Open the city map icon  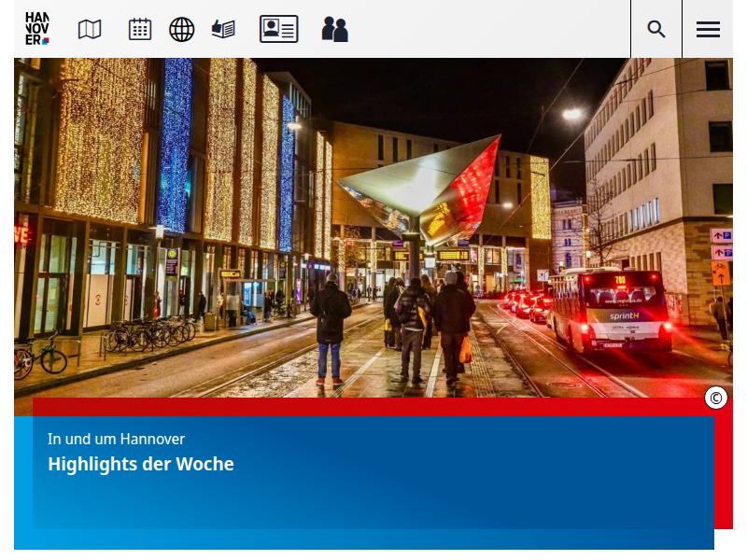point(90,29)
